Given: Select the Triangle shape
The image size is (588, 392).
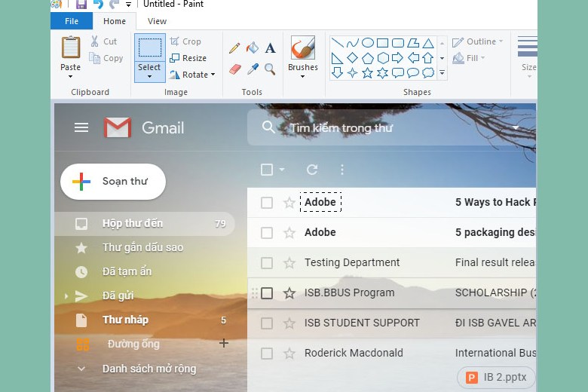Looking at the screenshot, I should coord(428,43).
